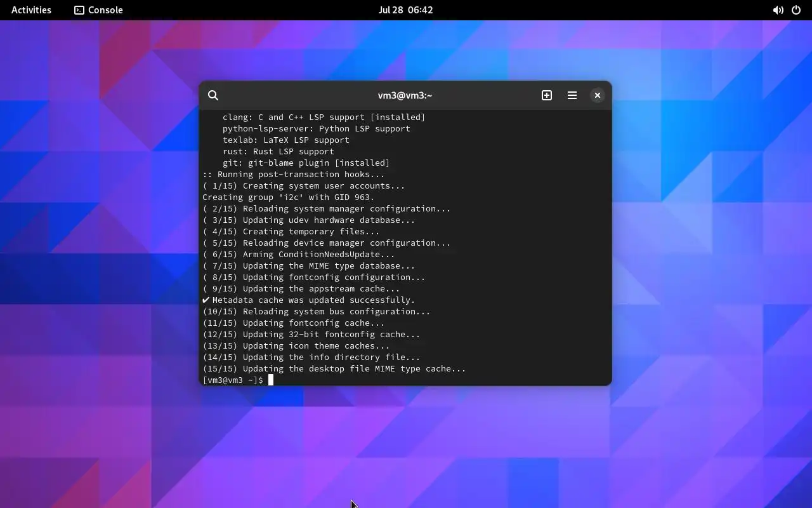Click '( 1/15) Creating system user accounts...' line
Viewport: 812px width, 508px height.
[304, 185]
